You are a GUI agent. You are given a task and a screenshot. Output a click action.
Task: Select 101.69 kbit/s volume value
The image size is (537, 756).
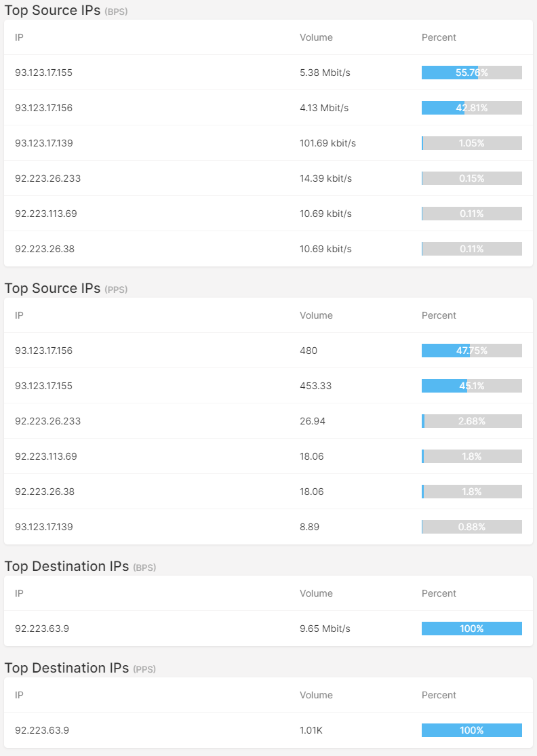[x=327, y=143]
